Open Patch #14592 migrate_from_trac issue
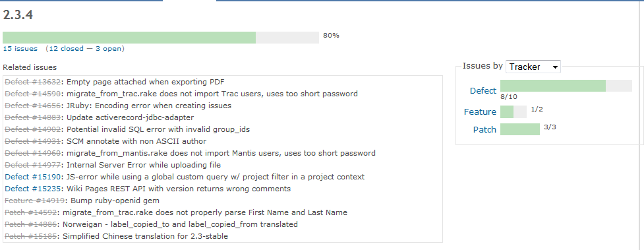The width and height of the screenshot is (644, 250). coord(31,212)
